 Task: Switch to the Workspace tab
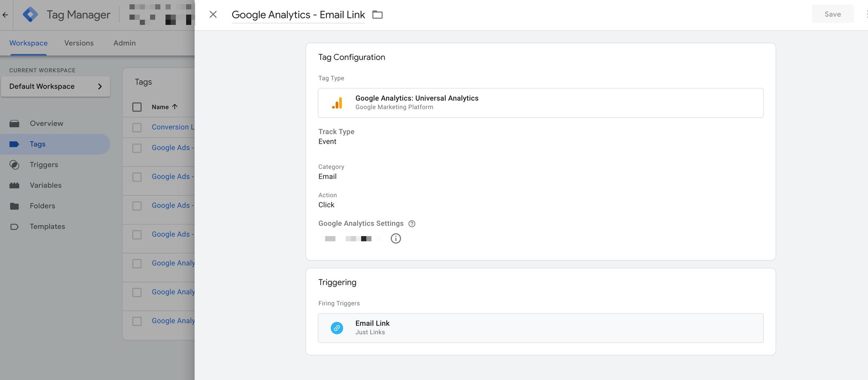tap(29, 43)
